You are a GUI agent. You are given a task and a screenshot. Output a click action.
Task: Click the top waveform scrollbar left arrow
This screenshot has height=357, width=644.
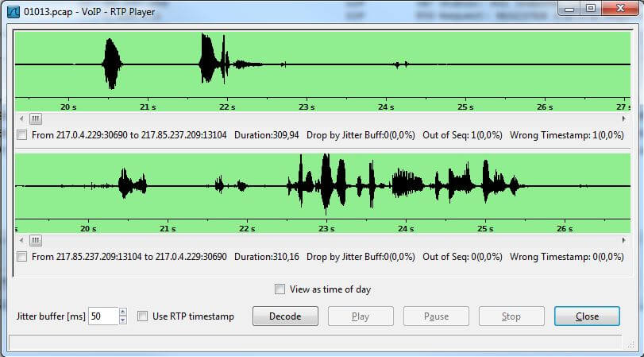(20, 118)
